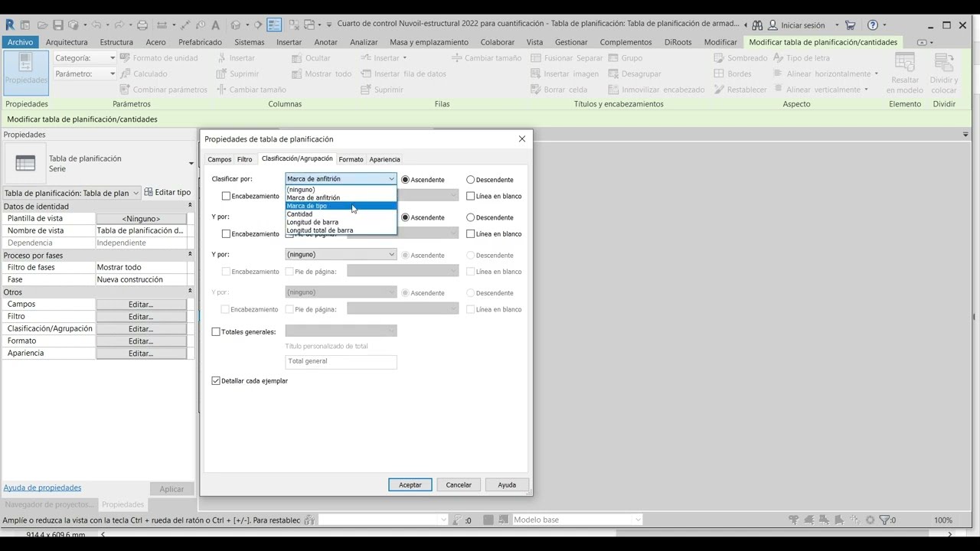The height and width of the screenshot is (551, 980).
Task: Click Insertar imagen ribbon tool
Action: 564,73
